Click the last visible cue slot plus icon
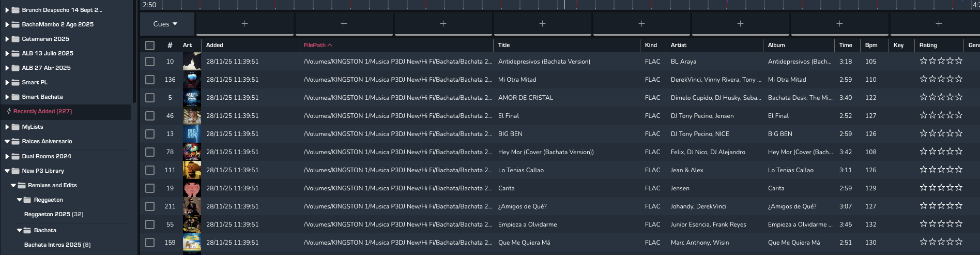 939,24
